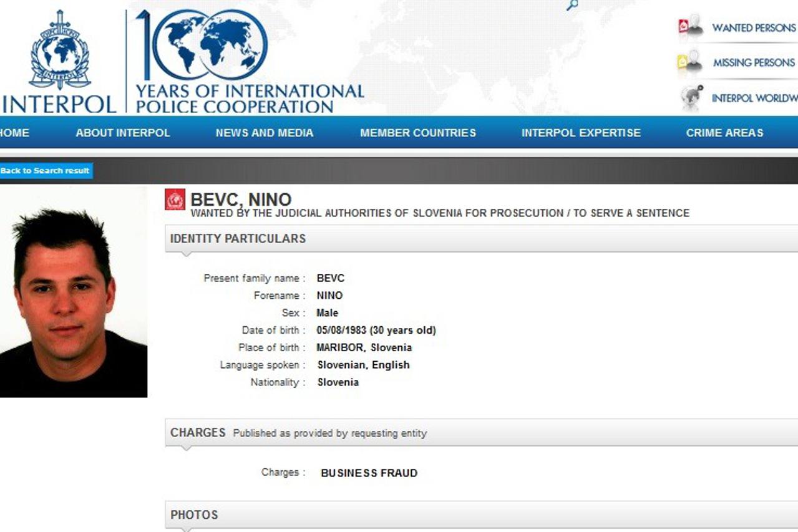Open the Missing Persons link text

tap(754, 63)
